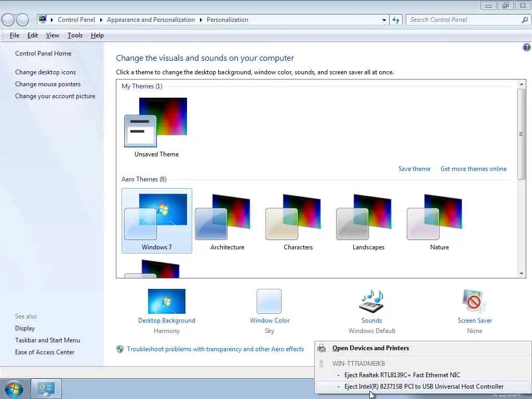
Task: Apply the Characters theme
Action: 298,221
